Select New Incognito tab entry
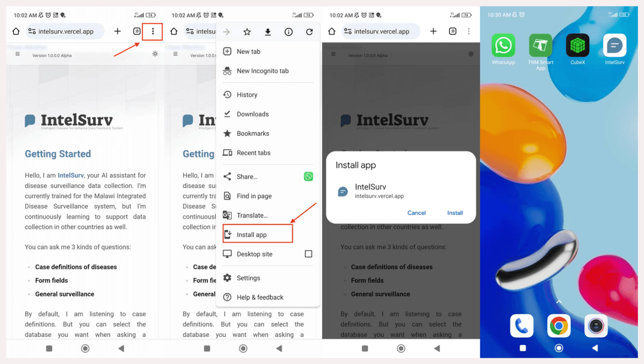The height and width of the screenshot is (364, 644). coord(267,71)
